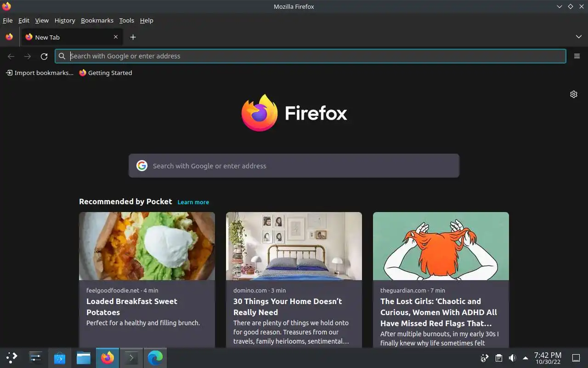Screen dimensions: 588x368
Task: Open the Bookmarks menu
Action: tap(97, 20)
